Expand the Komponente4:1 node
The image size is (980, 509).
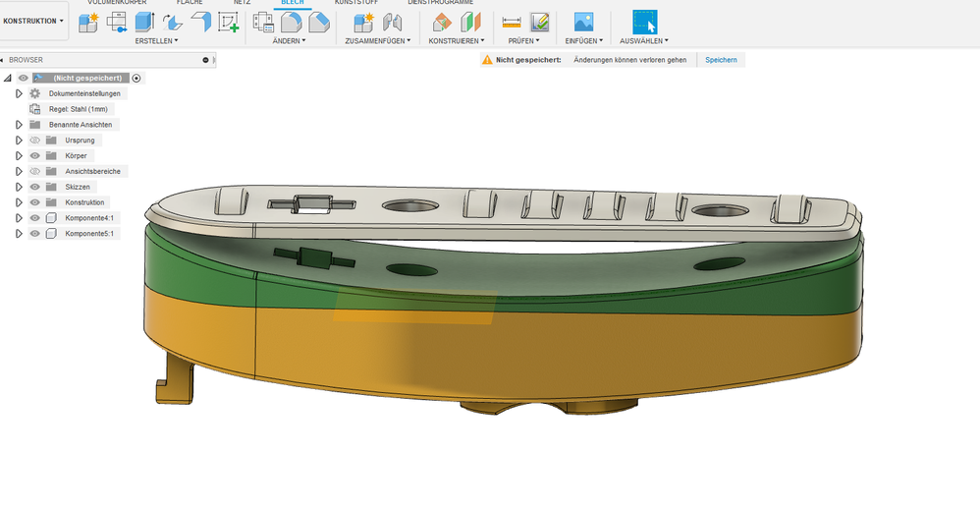click(x=19, y=217)
